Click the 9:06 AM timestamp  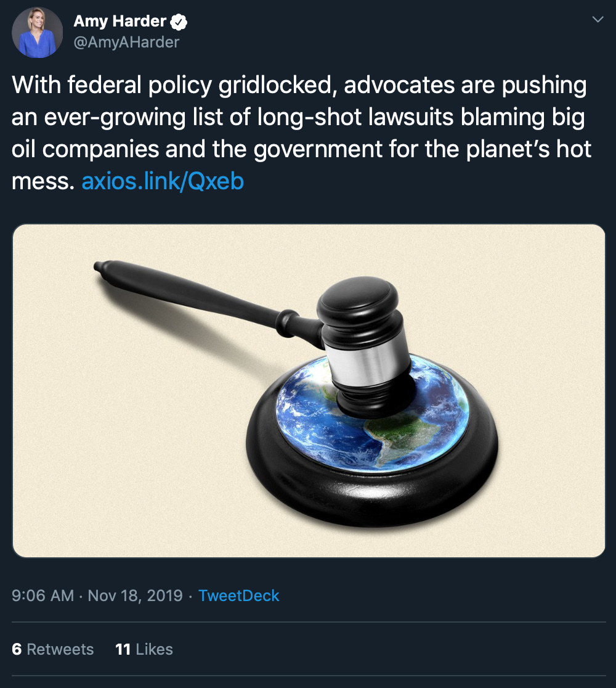[x=43, y=596]
